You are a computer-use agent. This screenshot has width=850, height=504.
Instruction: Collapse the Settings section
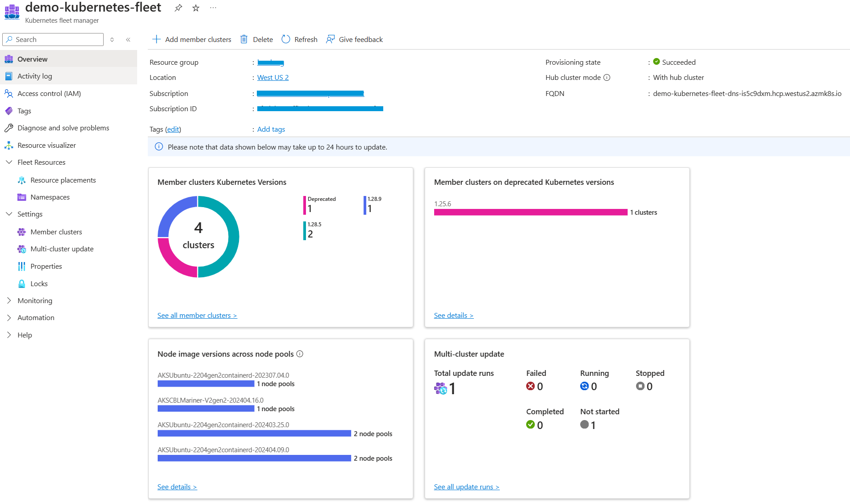9,214
